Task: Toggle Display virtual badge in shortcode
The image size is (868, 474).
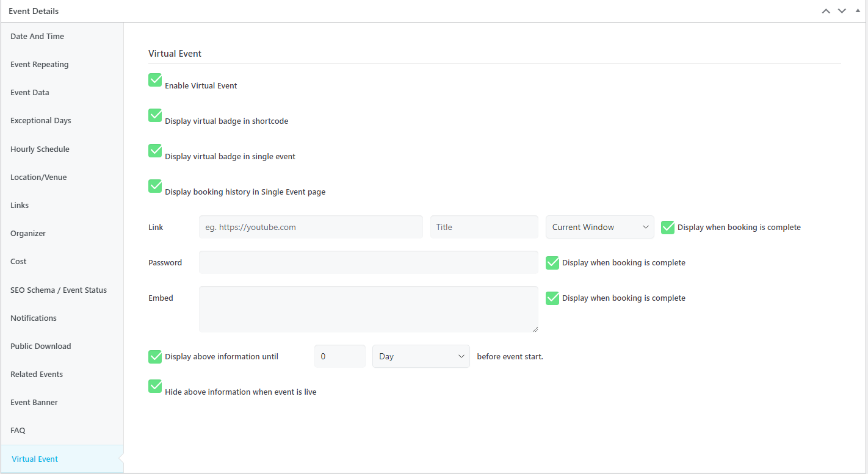Action: (x=155, y=115)
